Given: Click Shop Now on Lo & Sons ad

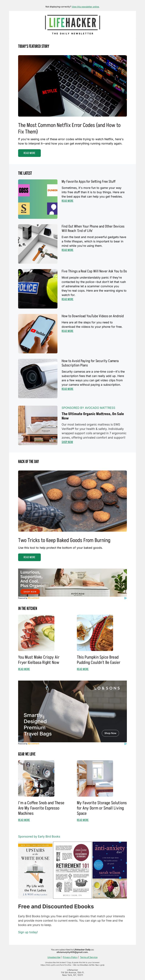Looking at the screenshot, I should click(110, 733).
